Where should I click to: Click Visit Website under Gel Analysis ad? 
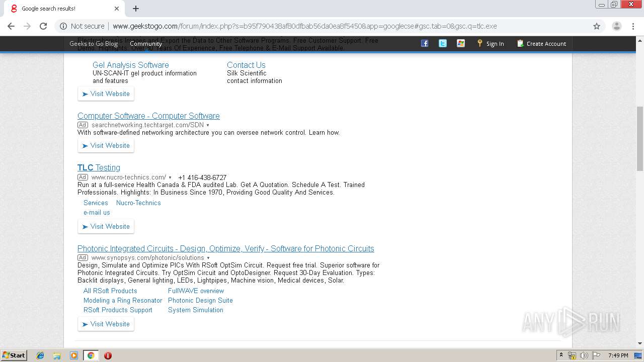pos(106,94)
